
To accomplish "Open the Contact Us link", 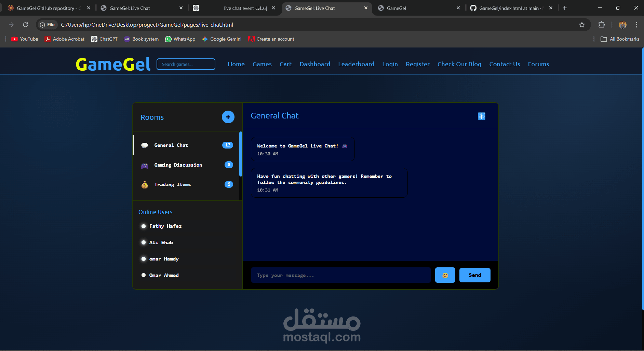I will pos(505,64).
